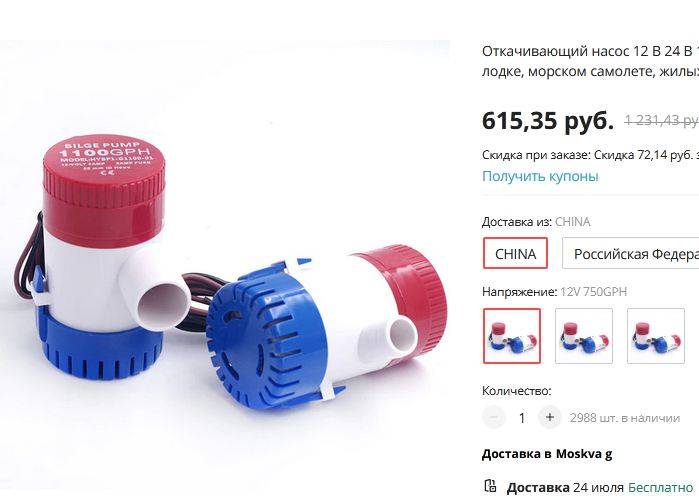Select the CHINA shipping origin option

(515, 254)
